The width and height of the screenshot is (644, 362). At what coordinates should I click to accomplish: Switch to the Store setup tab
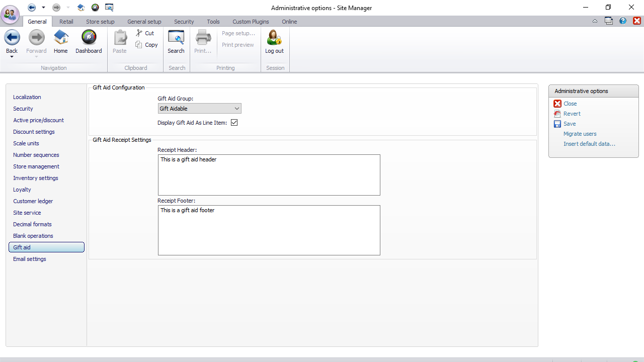(x=100, y=22)
